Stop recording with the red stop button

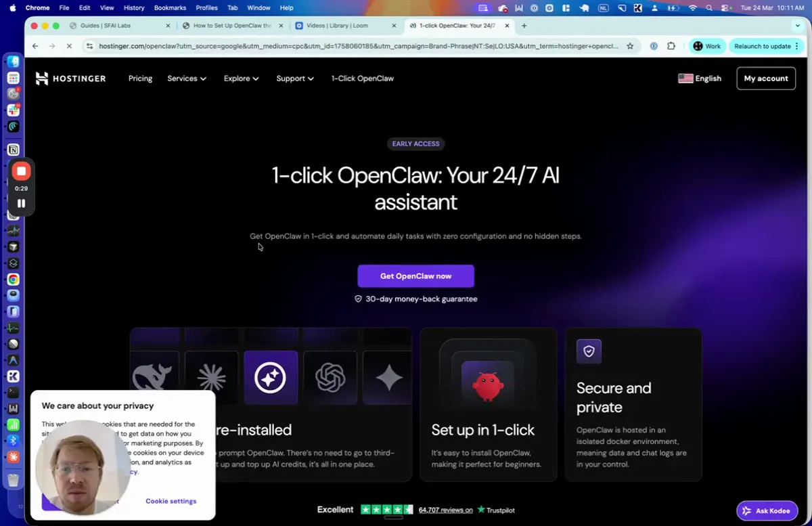point(21,171)
